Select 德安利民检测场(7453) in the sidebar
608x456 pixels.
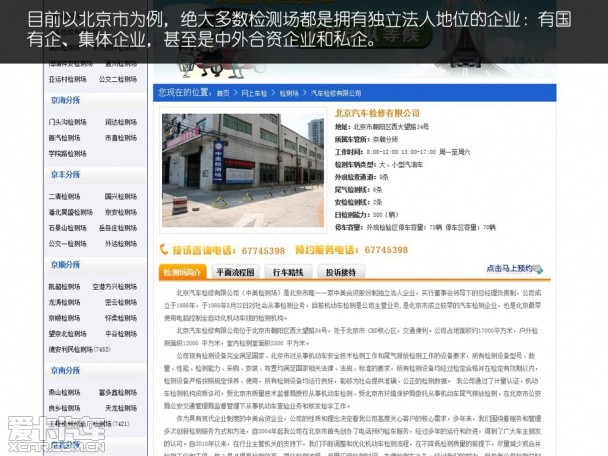point(79,349)
